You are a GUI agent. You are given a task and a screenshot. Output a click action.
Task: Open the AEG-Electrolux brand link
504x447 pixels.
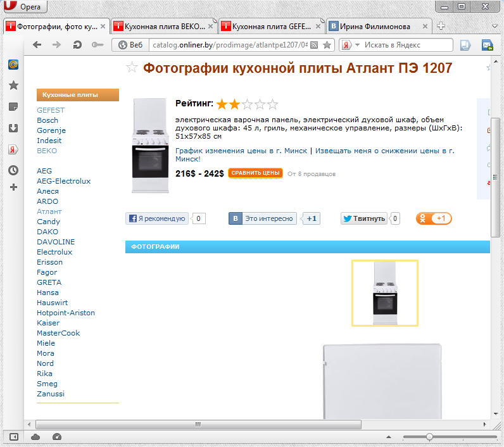coord(64,181)
